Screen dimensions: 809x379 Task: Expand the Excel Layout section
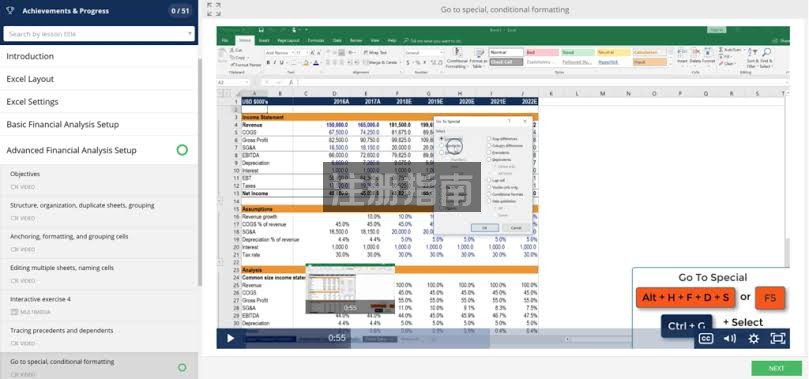tap(99, 79)
